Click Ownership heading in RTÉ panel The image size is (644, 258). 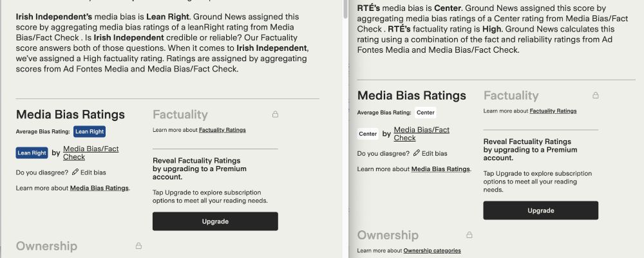pos(388,235)
